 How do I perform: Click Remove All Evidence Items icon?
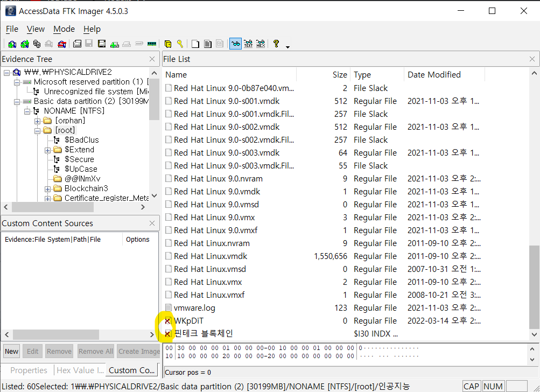(62, 44)
